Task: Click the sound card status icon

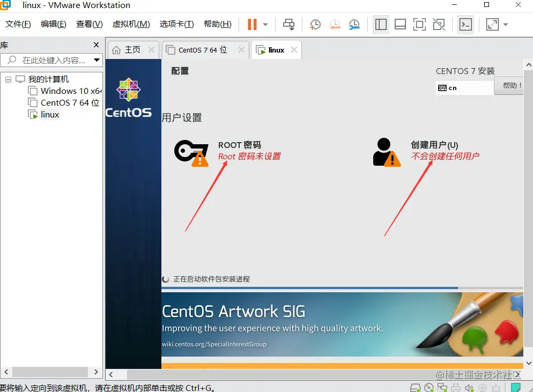Action: (x=469, y=388)
